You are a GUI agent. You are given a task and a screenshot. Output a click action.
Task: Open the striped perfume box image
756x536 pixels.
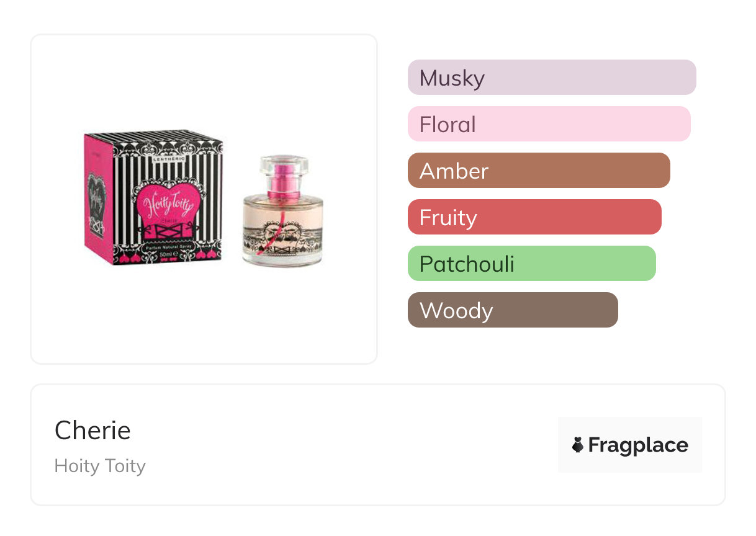(155, 197)
